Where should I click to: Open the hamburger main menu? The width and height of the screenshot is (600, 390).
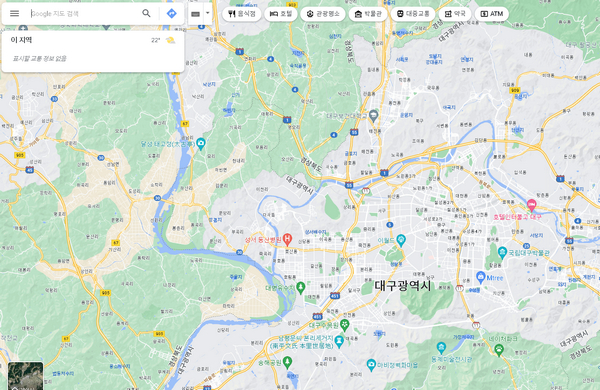click(x=15, y=13)
